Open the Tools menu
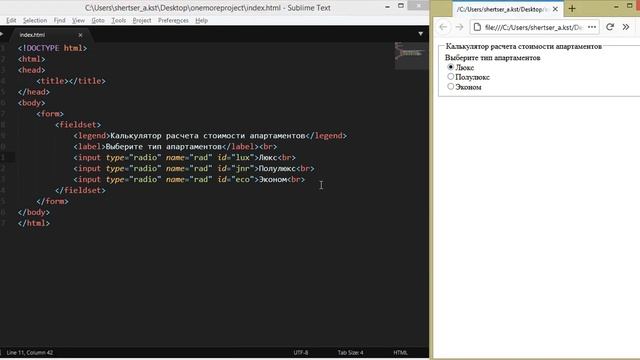 118,20
